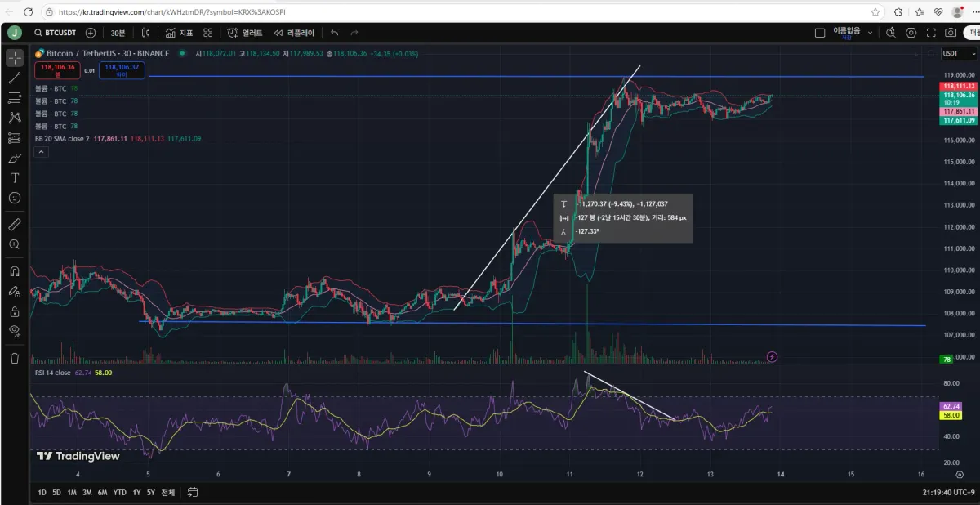Select the YTD date range tab
The image size is (980, 505).
(119, 493)
